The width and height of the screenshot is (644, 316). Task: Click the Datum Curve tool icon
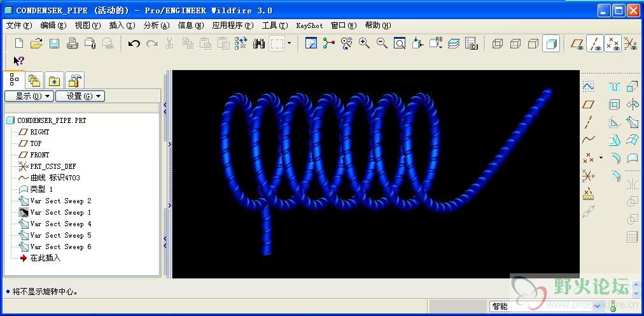[x=588, y=140]
